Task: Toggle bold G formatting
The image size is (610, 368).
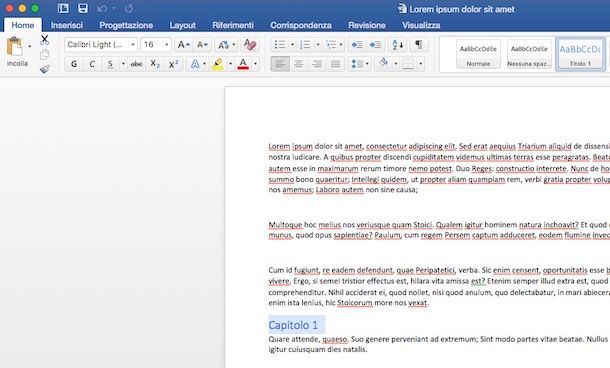Action: (74, 64)
